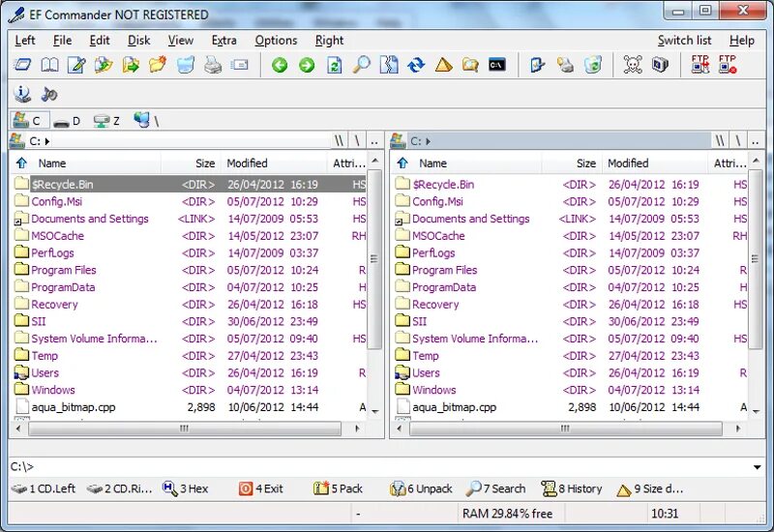The width and height of the screenshot is (774, 532).
Task: Select drive D button
Action: (x=67, y=121)
